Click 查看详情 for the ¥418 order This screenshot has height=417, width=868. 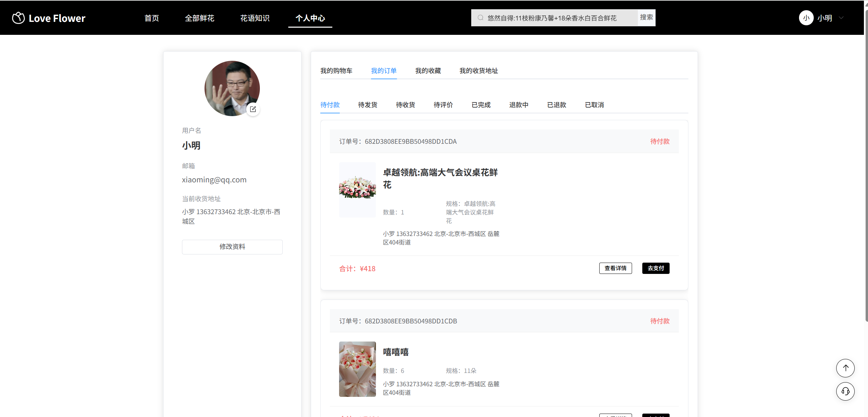615,268
